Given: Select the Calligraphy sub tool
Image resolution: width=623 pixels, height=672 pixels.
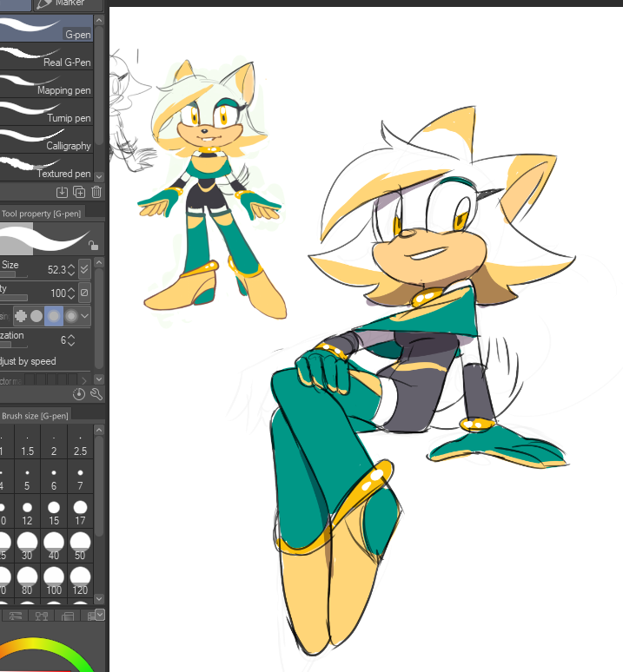Looking at the screenshot, I should point(46,140).
